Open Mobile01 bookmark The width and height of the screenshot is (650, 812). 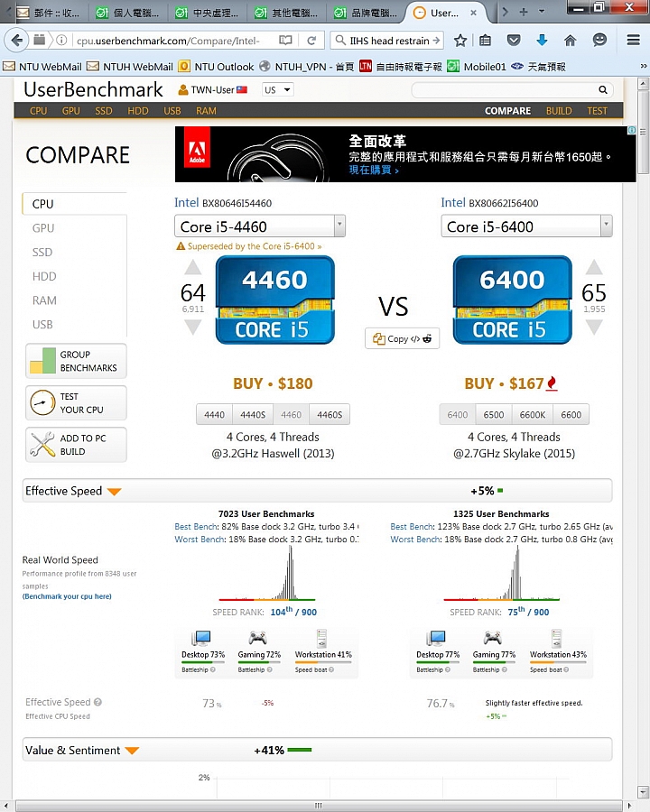click(477, 66)
